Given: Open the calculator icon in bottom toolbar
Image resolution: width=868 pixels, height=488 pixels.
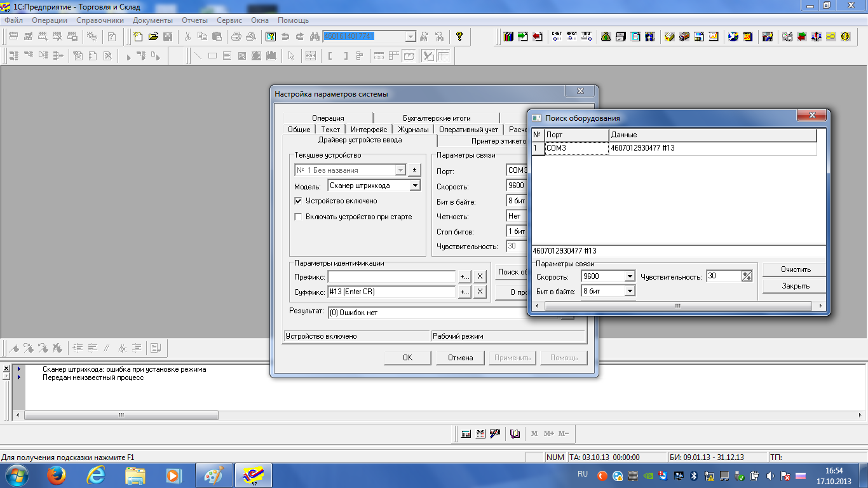Looking at the screenshot, I should [466, 433].
